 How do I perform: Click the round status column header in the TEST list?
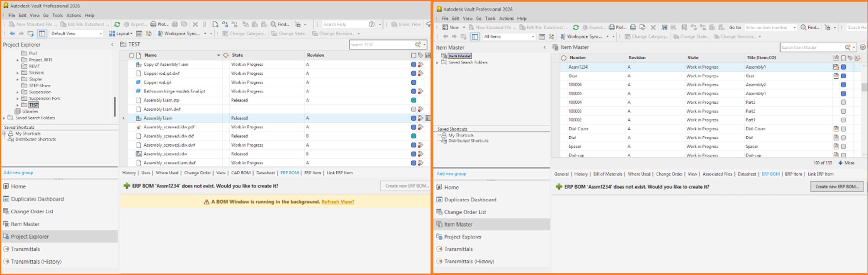(x=131, y=55)
